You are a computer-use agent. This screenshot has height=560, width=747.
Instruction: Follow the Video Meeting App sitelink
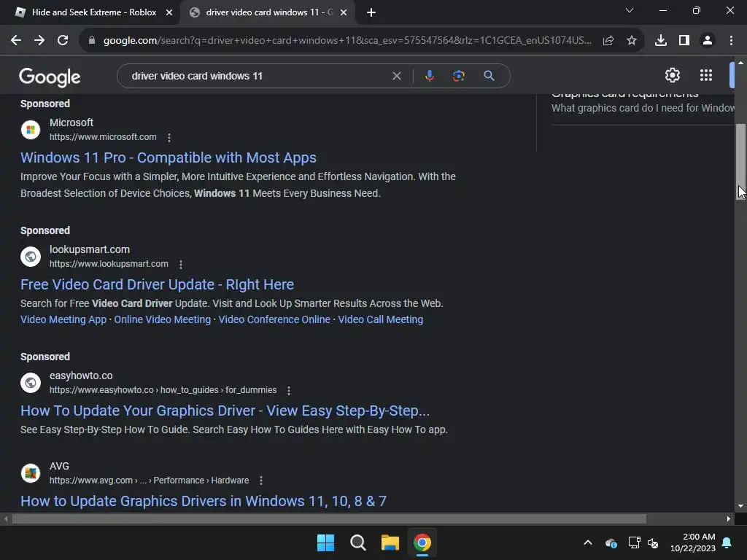click(x=63, y=319)
